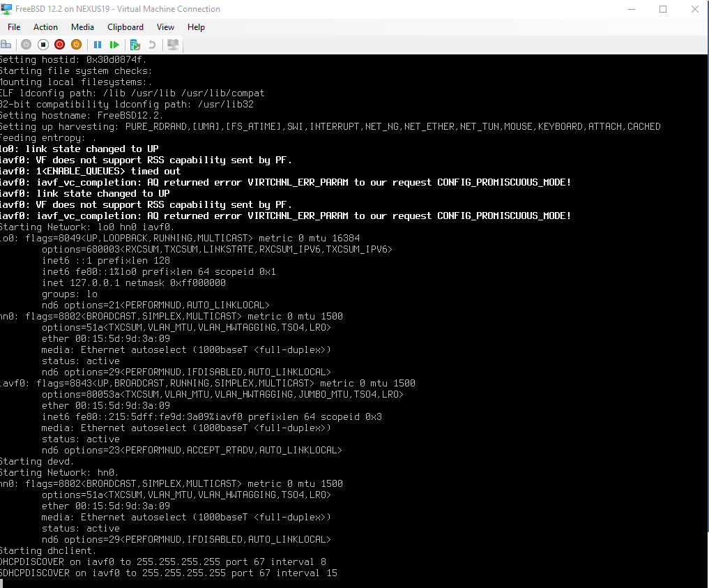Shut down the VM using the red power icon
The width and height of the screenshot is (709, 588).
tap(60, 45)
